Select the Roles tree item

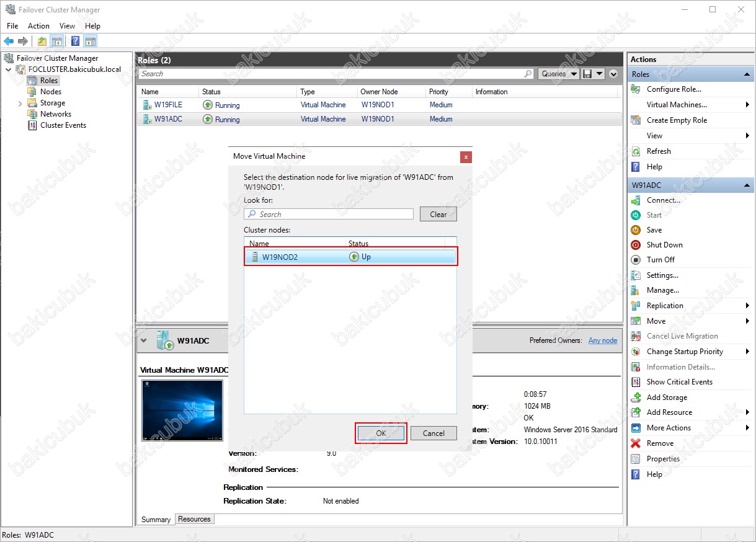(x=49, y=81)
